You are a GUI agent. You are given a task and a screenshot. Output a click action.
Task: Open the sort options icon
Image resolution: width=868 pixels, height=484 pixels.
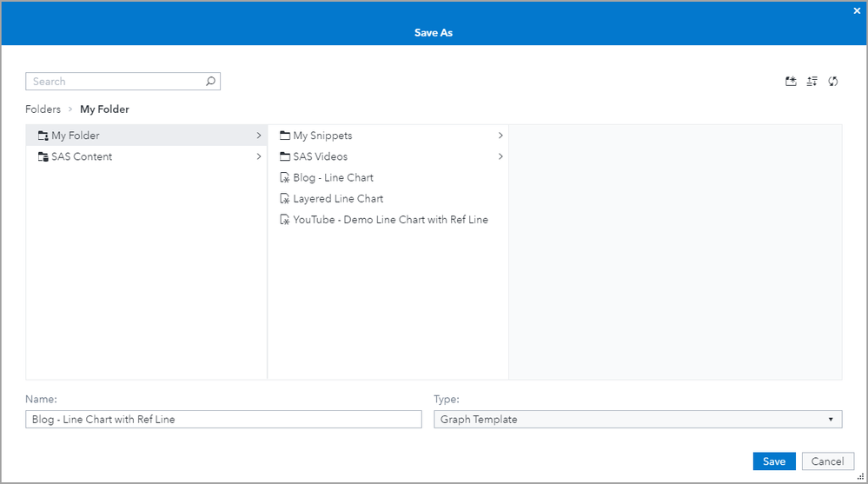(812, 82)
